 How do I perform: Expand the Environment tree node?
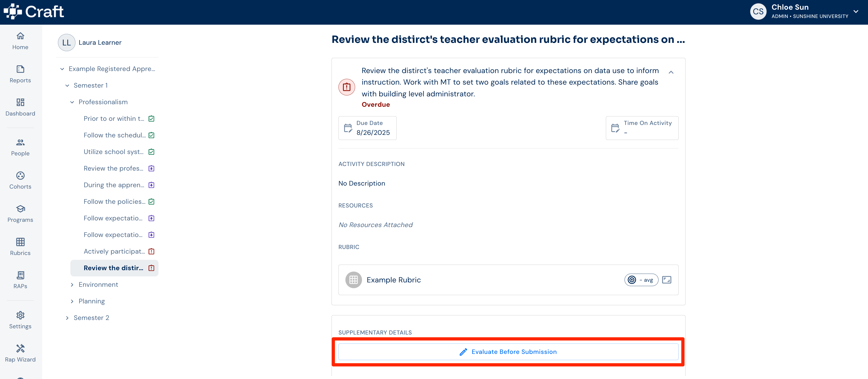coord(72,285)
